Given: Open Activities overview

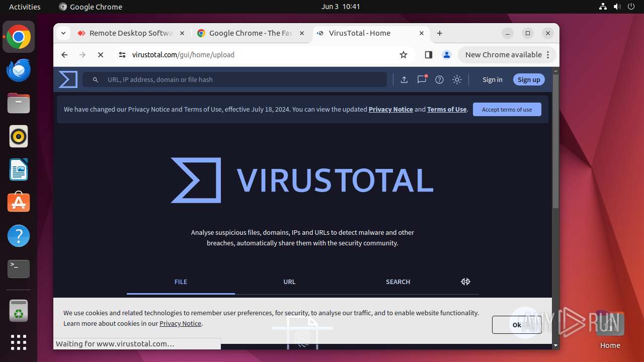Looking at the screenshot, I should coord(25,7).
